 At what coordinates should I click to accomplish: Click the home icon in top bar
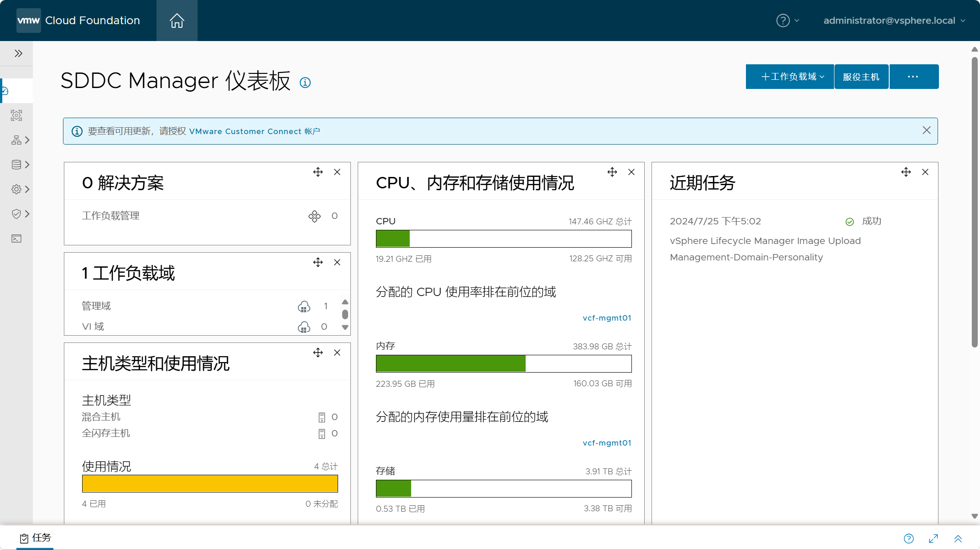(x=177, y=21)
